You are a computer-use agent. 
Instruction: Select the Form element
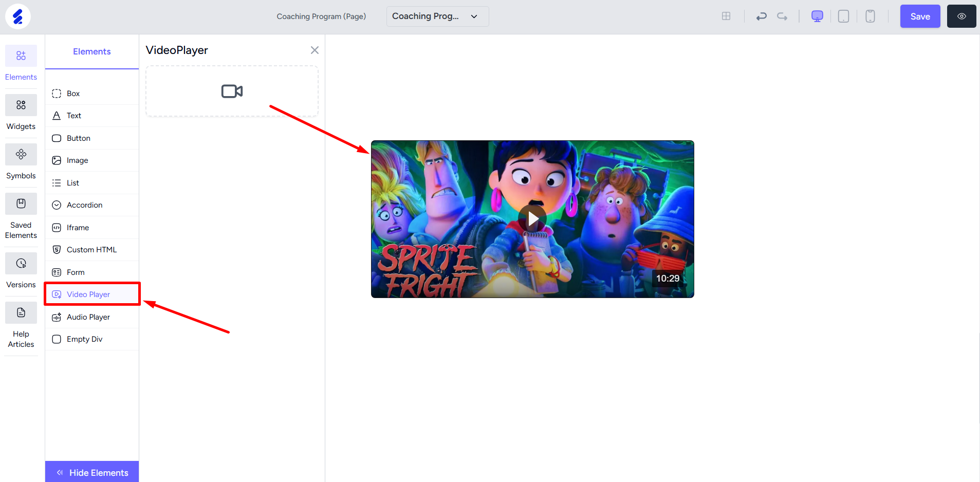pyautogui.click(x=92, y=272)
